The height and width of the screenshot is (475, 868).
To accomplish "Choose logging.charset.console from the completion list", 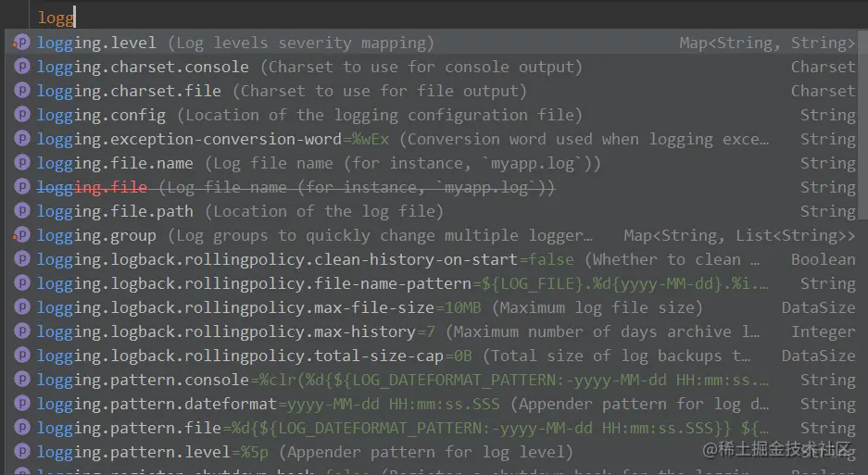I will 433,67.
